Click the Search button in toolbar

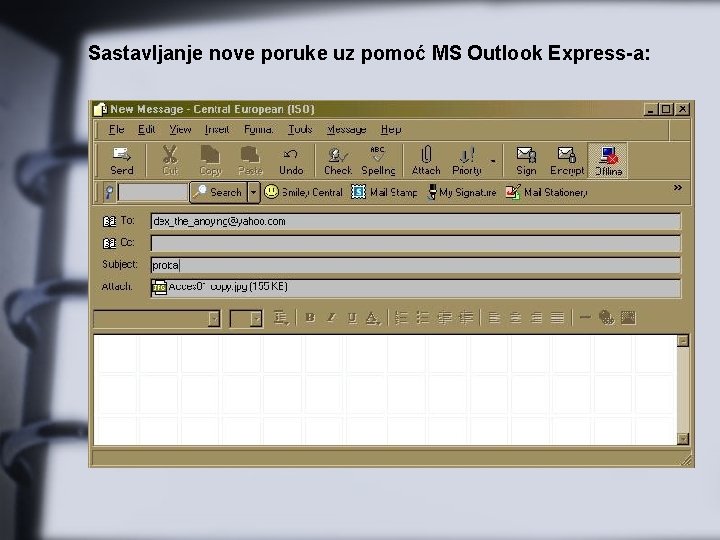point(219,192)
